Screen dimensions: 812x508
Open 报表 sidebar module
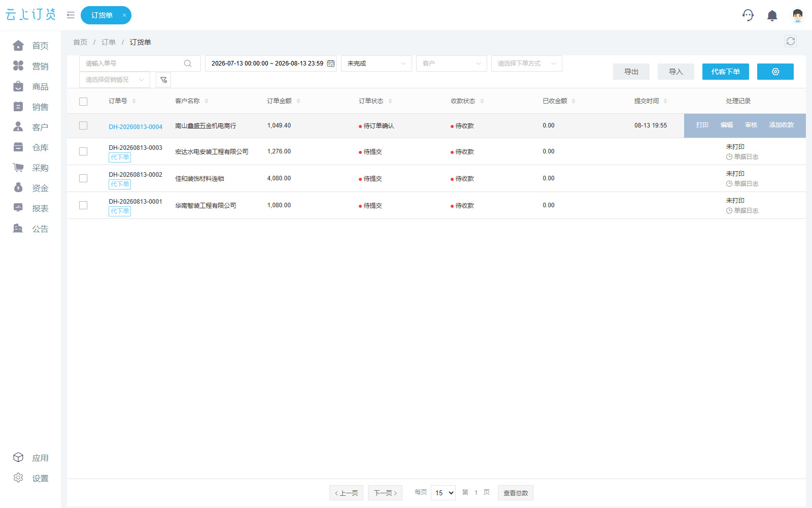coord(31,208)
